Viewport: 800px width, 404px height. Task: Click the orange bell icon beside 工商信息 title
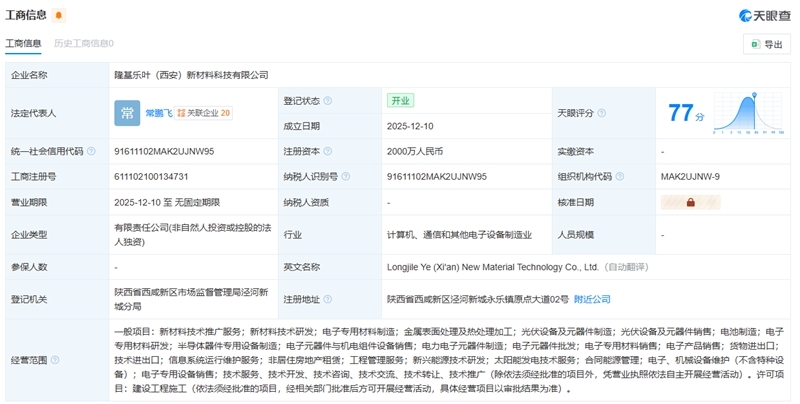coord(59,15)
